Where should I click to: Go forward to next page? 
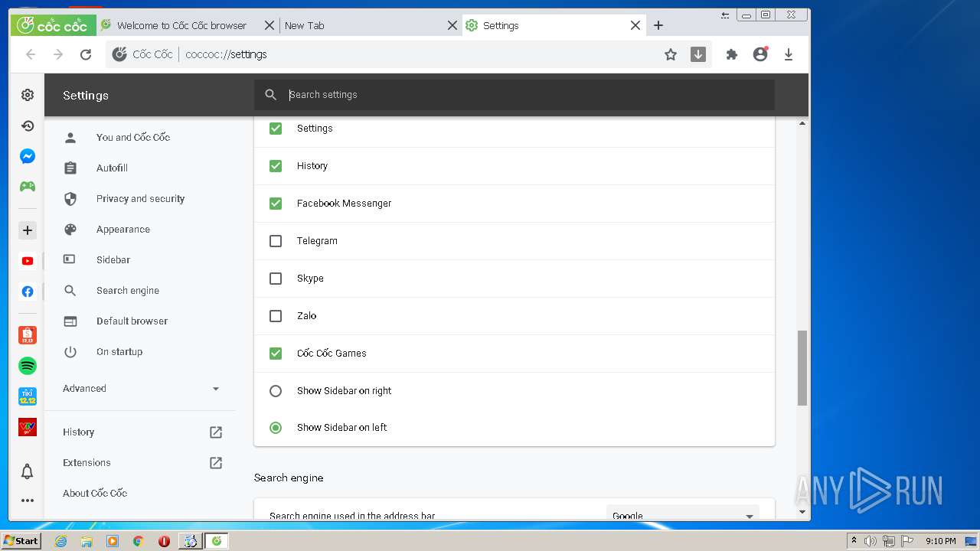coord(58,54)
